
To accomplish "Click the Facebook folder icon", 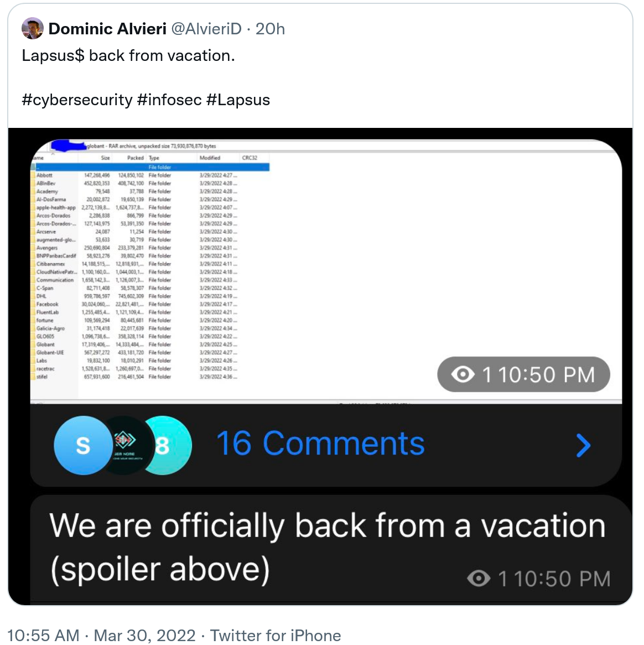I will coord(33,304).
